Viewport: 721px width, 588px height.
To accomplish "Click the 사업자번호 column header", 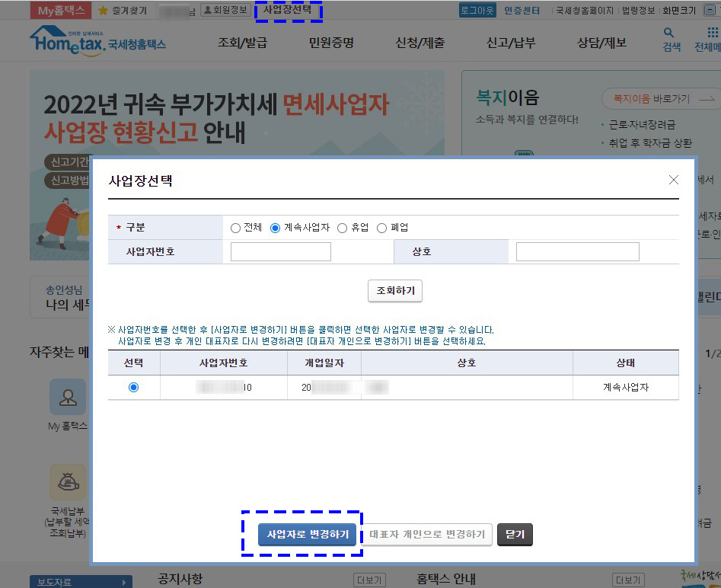I will [x=224, y=363].
